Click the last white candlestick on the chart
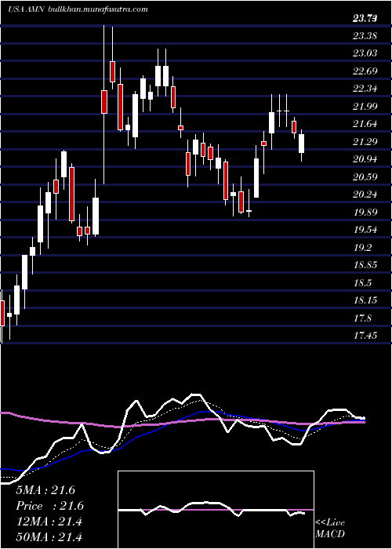Viewport: 392px width, 549px height. (301, 144)
